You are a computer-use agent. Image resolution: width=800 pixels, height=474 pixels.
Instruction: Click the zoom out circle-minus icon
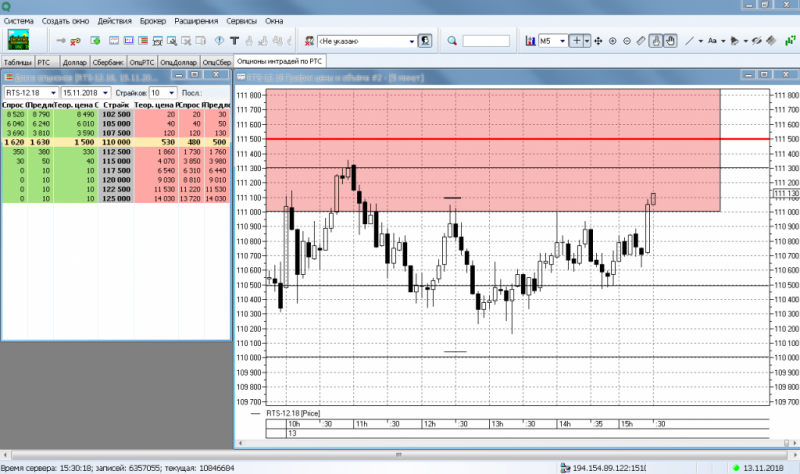(x=627, y=41)
